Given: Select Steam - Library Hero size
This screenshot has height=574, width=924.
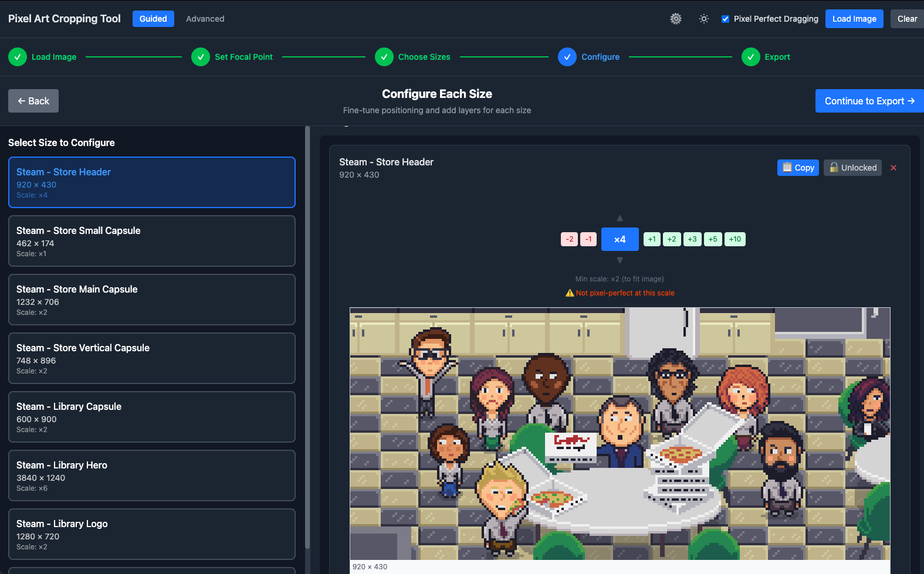Looking at the screenshot, I should [151, 475].
